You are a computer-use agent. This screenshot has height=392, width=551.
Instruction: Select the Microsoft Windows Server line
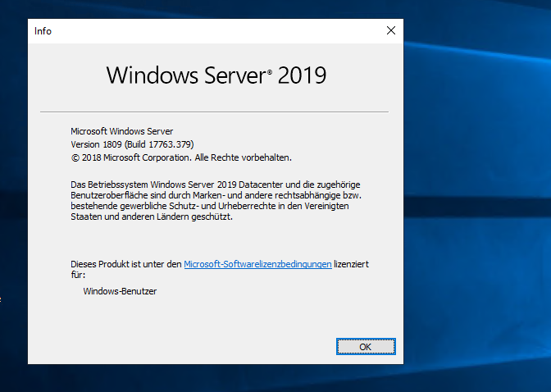coord(122,131)
